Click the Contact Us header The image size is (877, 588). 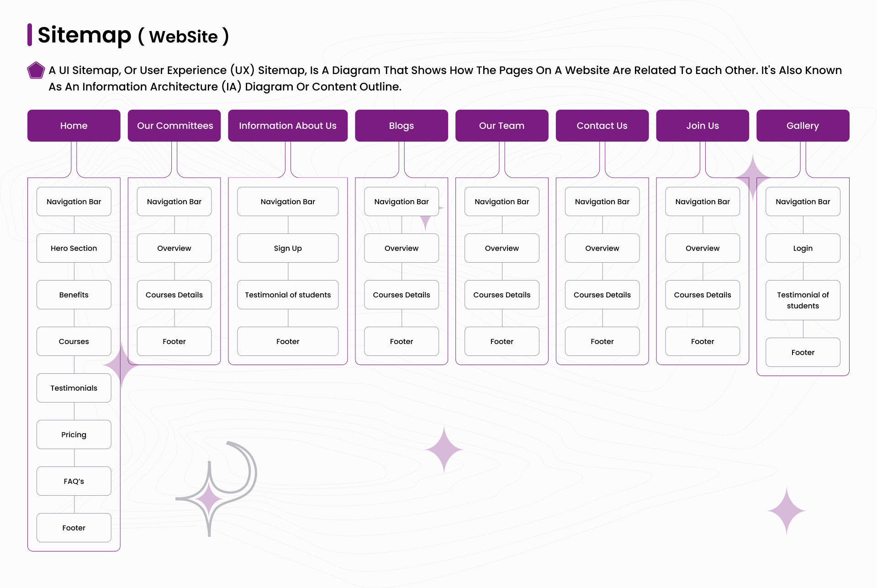(x=602, y=126)
